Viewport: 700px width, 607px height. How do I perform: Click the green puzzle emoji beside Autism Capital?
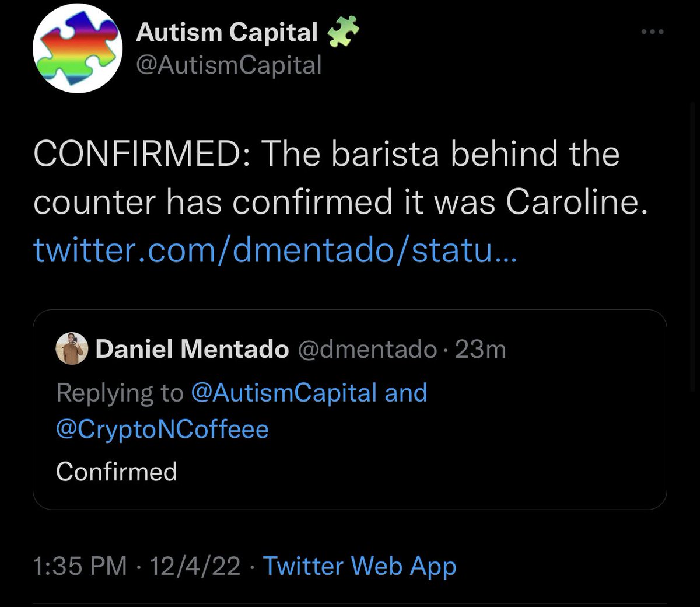pos(344,33)
